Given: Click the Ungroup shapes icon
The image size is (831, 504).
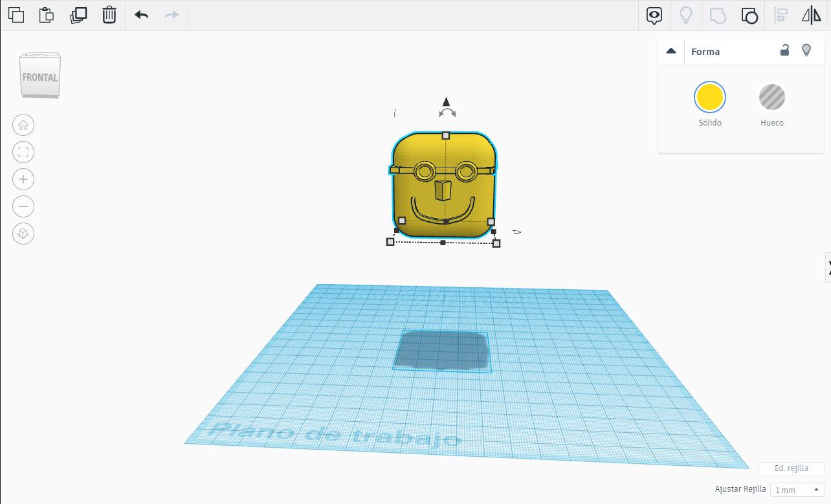Looking at the screenshot, I should [x=749, y=16].
